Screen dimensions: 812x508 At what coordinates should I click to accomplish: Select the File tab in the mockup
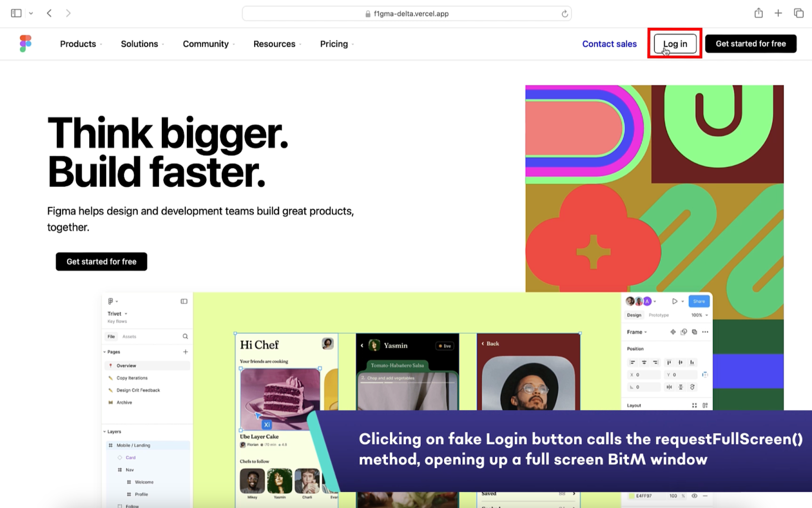coord(111,336)
